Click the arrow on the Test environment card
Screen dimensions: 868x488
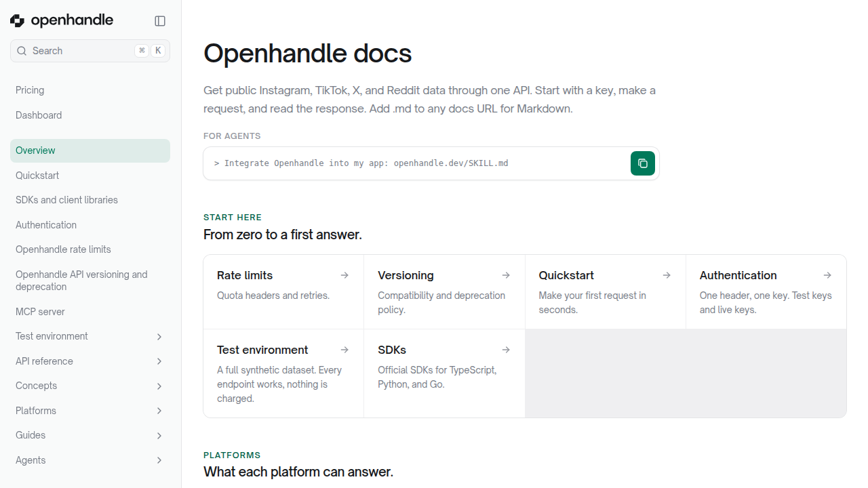[x=344, y=350]
